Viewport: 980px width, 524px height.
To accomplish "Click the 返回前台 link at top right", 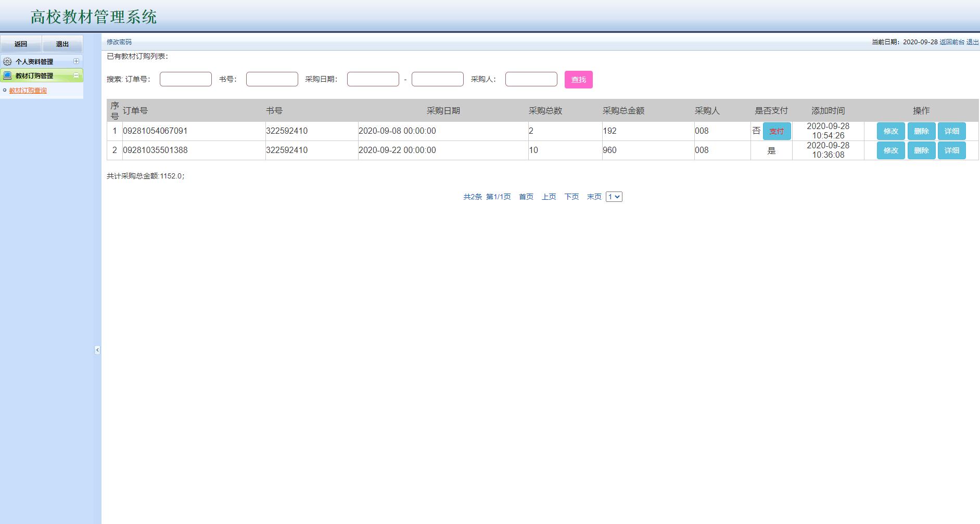I will click(951, 42).
